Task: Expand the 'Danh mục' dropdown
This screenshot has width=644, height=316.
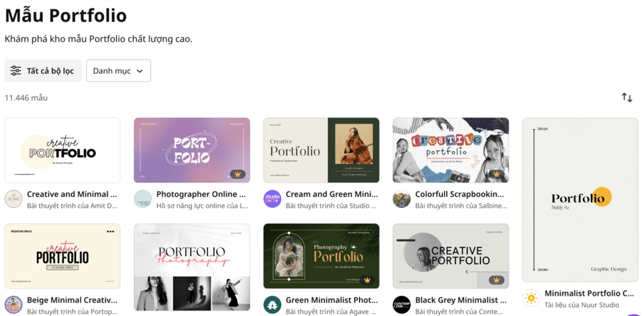Action: pos(118,71)
